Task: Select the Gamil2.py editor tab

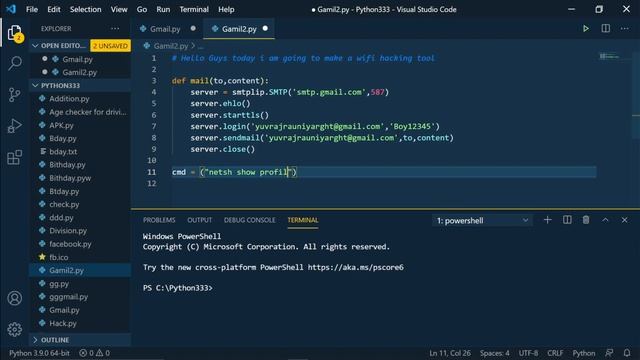Action: pyautogui.click(x=239, y=29)
